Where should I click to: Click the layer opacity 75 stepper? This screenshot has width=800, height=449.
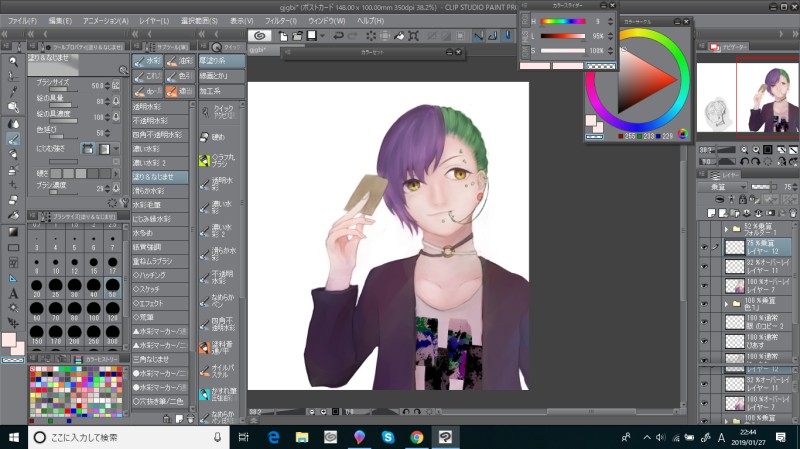click(x=796, y=187)
